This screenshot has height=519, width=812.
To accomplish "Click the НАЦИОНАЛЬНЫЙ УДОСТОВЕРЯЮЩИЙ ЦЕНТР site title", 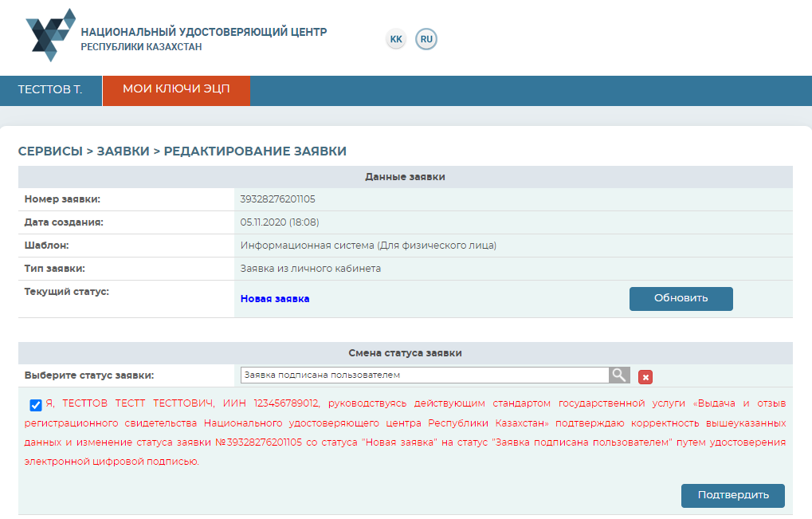I will pyautogui.click(x=203, y=33).
